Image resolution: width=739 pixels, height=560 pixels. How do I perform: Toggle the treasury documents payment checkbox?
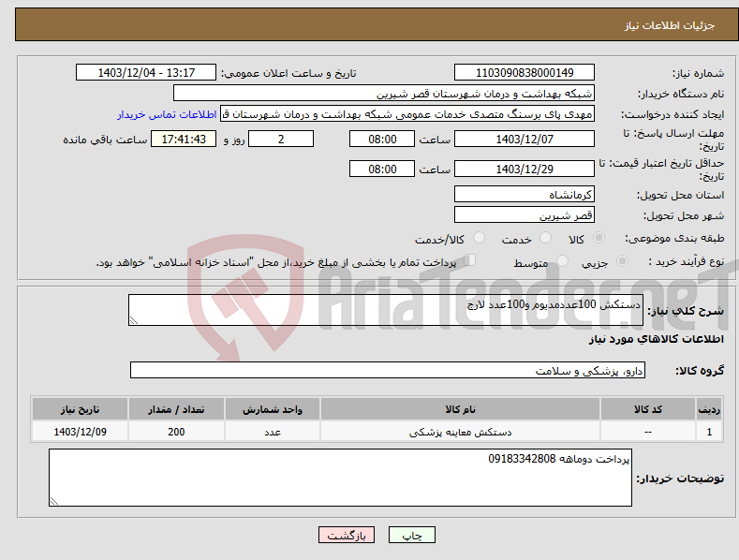click(469, 260)
